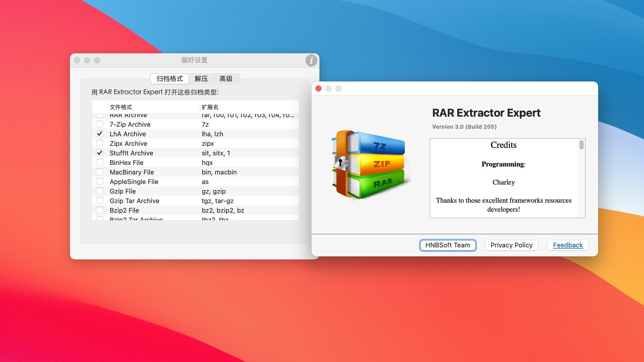Click the 7z extension cell
Viewport: 644px width, 362px height.
click(205, 124)
